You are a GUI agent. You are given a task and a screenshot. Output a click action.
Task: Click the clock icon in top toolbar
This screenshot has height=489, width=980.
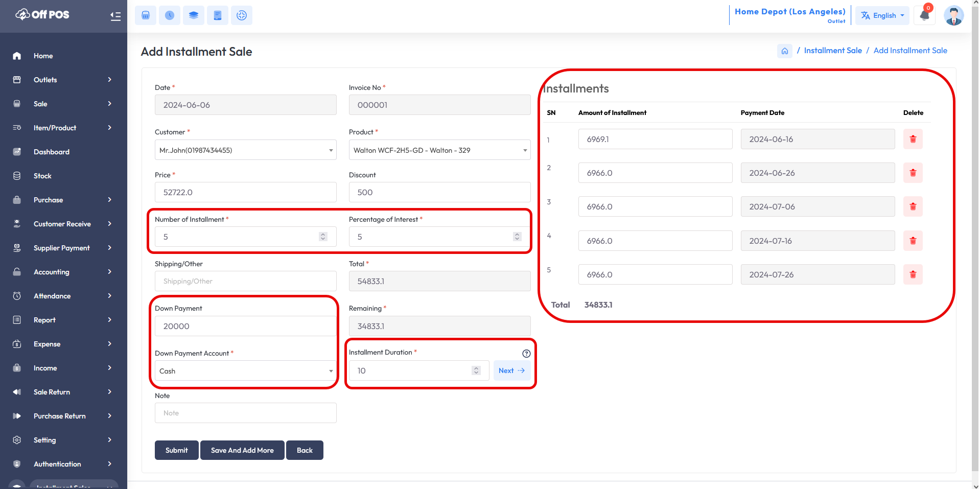170,15
